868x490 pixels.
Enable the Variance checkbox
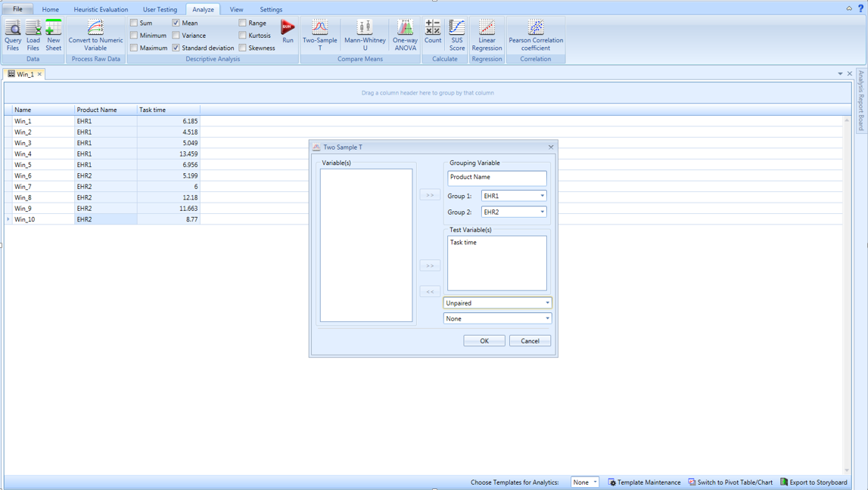click(176, 36)
